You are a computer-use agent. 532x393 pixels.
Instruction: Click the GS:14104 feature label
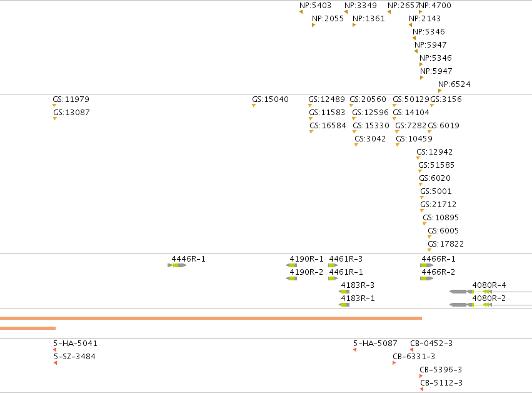pyautogui.click(x=411, y=113)
